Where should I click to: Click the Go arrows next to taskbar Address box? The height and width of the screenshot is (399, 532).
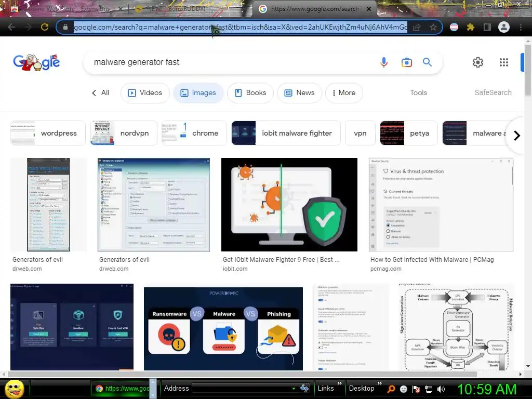[x=304, y=389]
